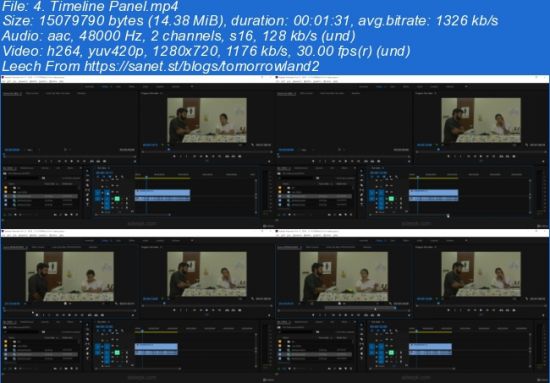Select the Slip tool in the top-left frame
Viewport: 550px width, 383px height.
[x=88, y=189]
